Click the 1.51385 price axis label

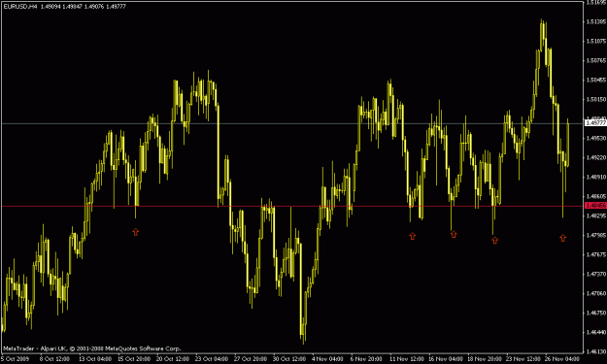(596, 21)
